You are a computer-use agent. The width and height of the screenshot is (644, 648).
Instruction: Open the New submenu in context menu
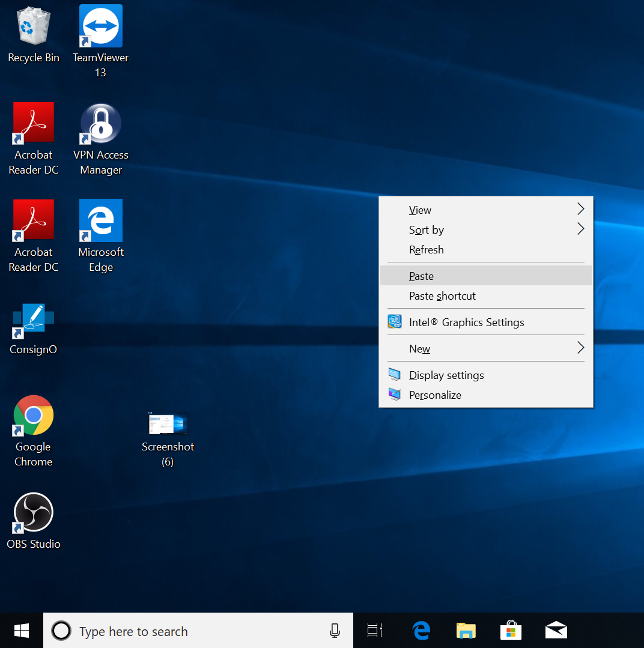coord(485,348)
